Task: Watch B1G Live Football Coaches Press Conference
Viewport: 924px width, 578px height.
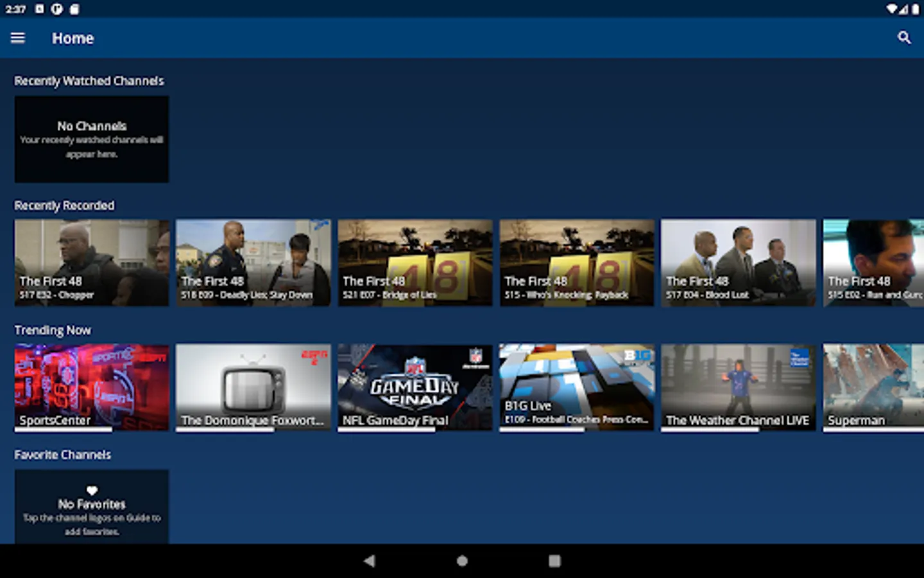Action: (x=577, y=387)
